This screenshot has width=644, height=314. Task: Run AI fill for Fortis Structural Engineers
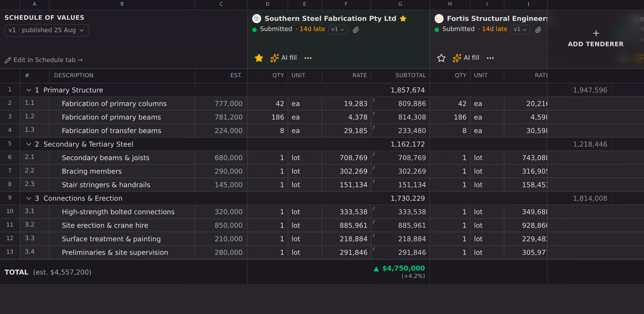466,58
